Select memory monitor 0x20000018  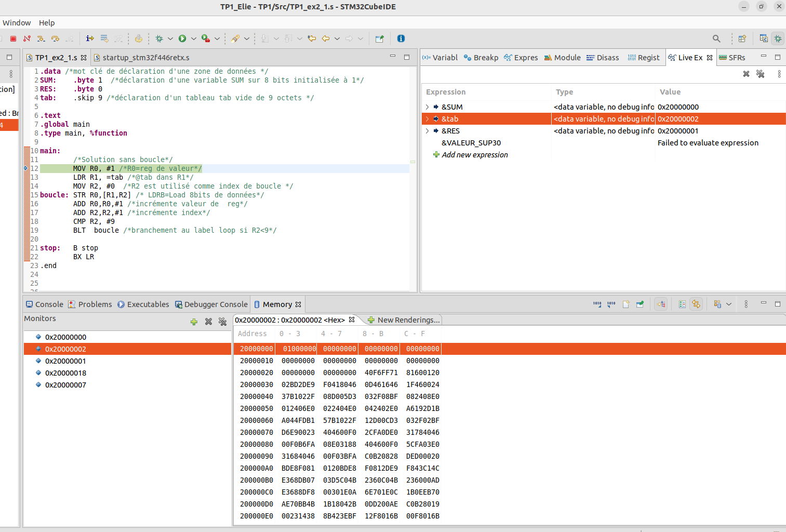point(65,373)
